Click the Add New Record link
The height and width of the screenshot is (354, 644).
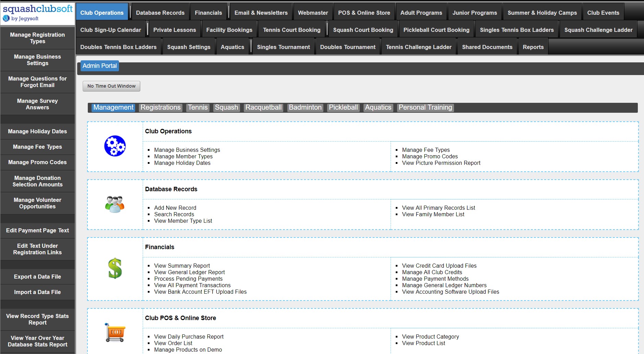(175, 208)
